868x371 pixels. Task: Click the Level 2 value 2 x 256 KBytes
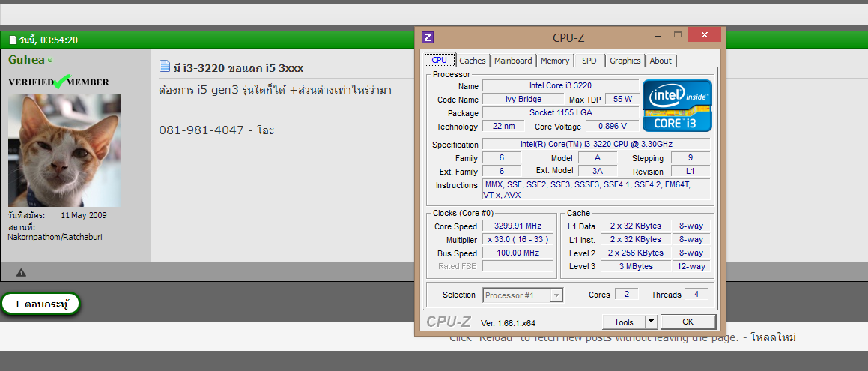[x=636, y=253]
